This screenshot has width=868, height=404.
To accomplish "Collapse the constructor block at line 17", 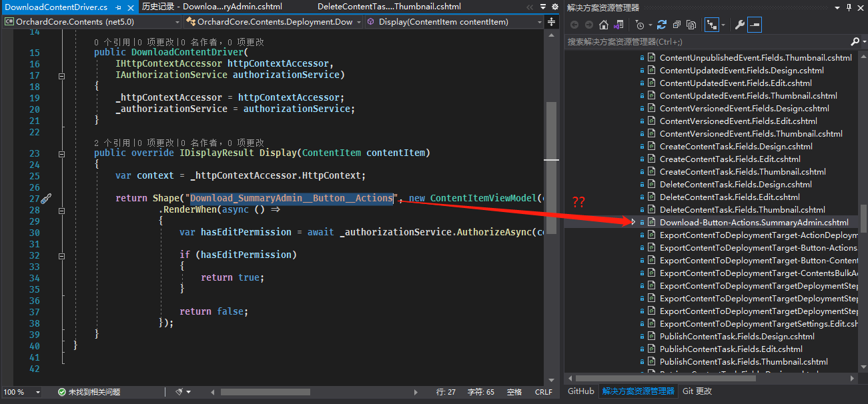I will point(62,77).
